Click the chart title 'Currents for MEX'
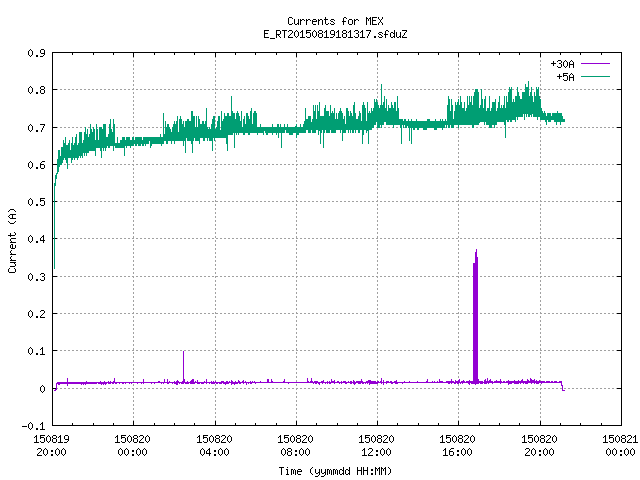640x480 pixels. click(x=335, y=21)
